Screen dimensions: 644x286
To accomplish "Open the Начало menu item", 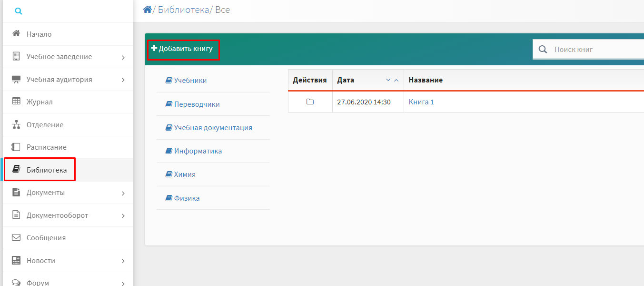I will click(68, 34).
